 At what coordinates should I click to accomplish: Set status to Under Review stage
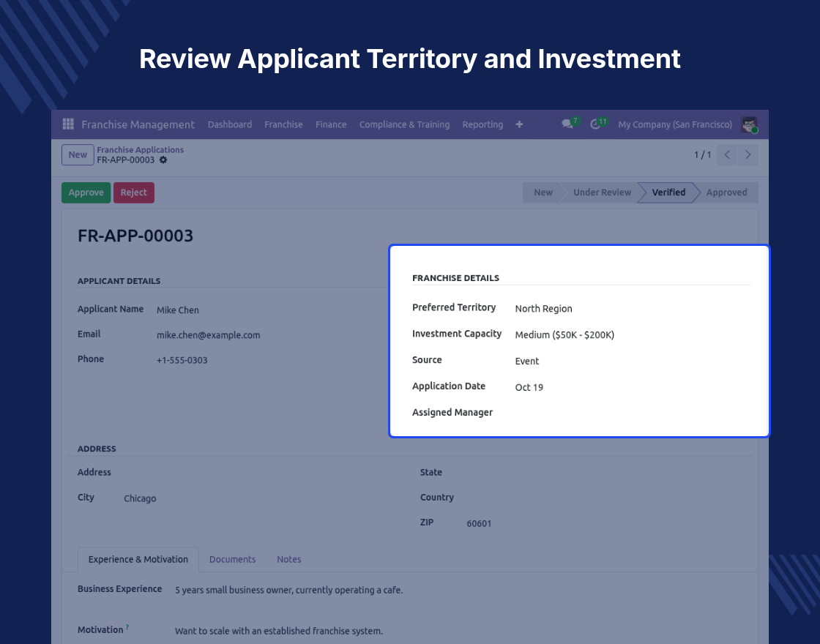602,192
